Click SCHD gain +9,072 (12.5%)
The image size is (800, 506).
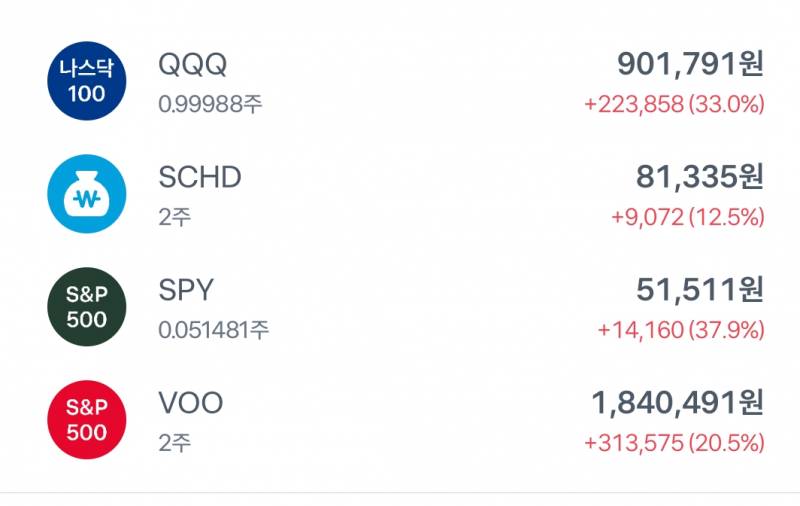pos(687,216)
